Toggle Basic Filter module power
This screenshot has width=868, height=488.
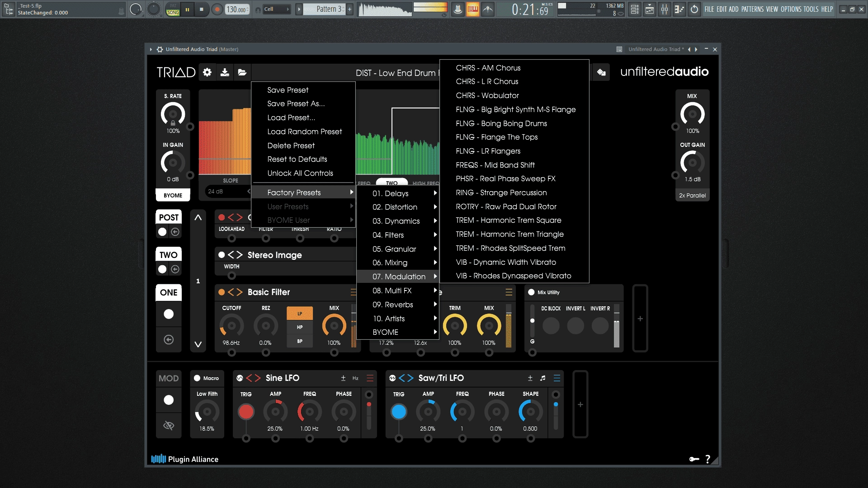(222, 292)
